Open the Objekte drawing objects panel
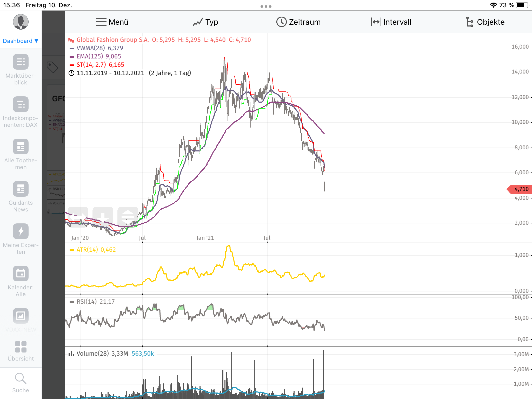The height and width of the screenshot is (399, 532). pyautogui.click(x=485, y=22)
